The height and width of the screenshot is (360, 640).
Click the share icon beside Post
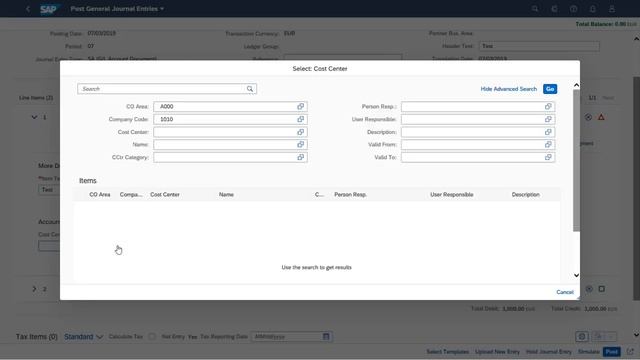(630, 351)
